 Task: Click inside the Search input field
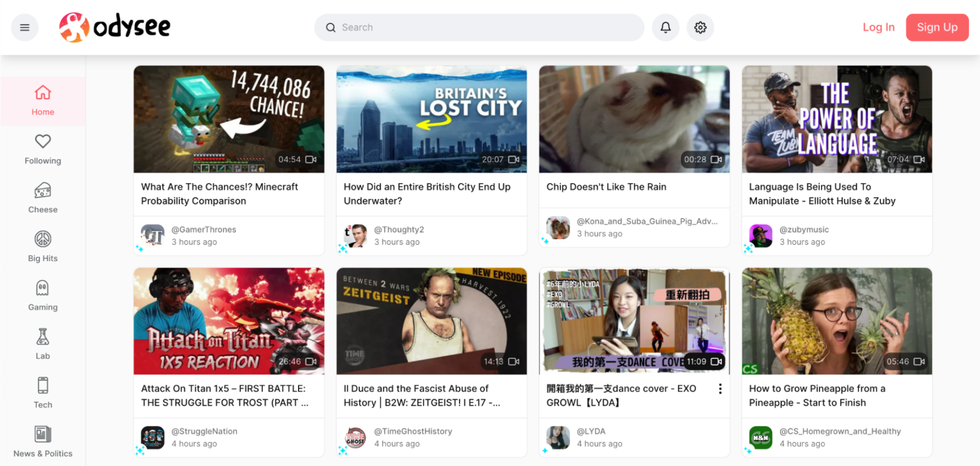tap(479, 27)
